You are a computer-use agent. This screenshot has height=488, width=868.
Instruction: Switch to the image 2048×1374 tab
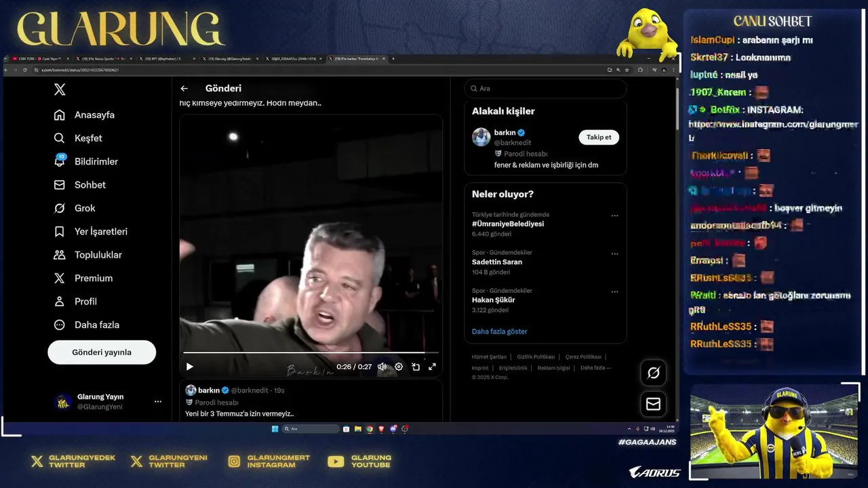pos(294,59)
